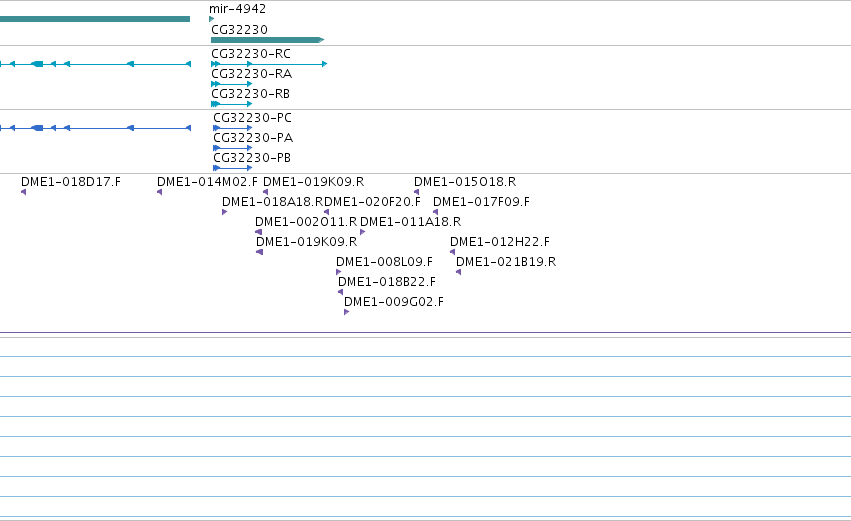Select the DME1-015O18.R label
Image resolution: width=851 pixels, height=521 pixels.
coord(465,182)
